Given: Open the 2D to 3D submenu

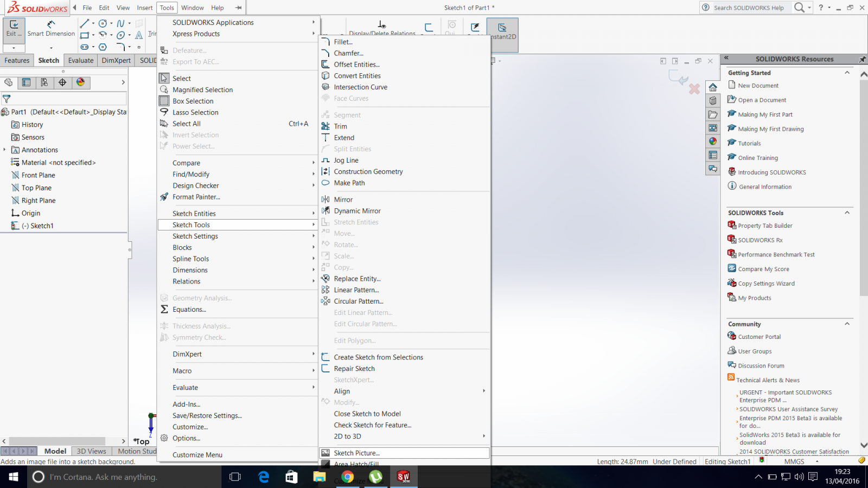Looking at the screenshot, I should click(405, 436).
